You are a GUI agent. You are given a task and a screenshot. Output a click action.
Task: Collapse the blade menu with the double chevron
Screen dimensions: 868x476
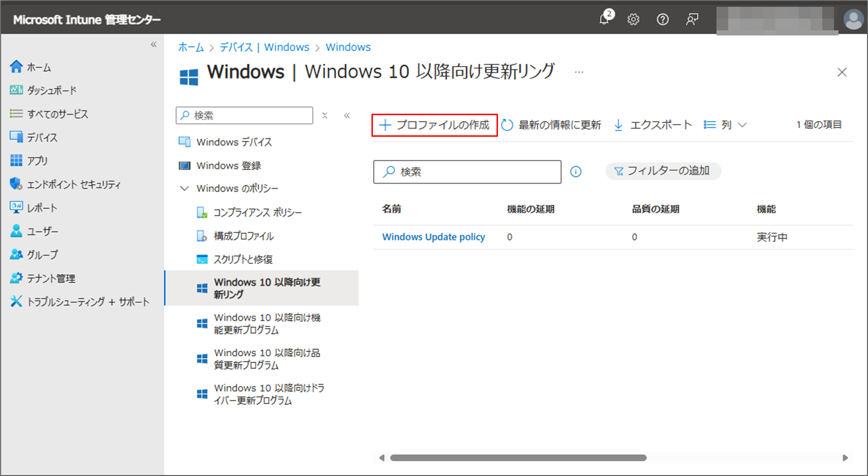[347, 115]
